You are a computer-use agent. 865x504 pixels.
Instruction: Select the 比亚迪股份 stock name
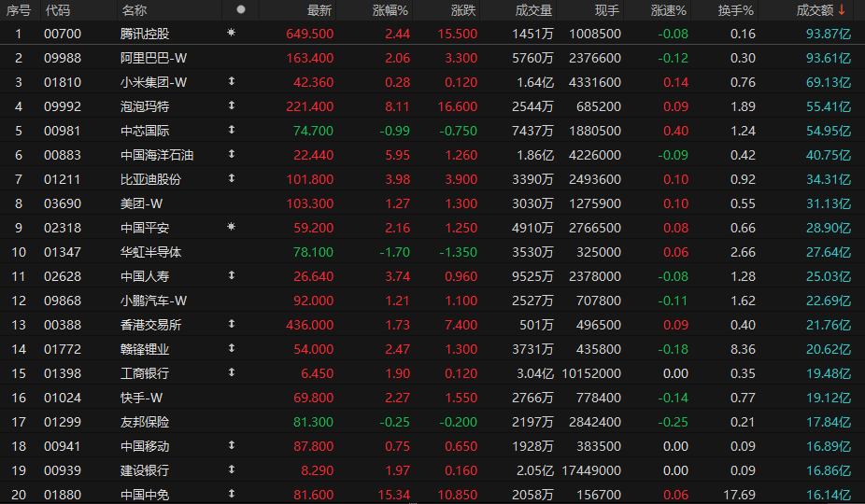click(150, 179)
